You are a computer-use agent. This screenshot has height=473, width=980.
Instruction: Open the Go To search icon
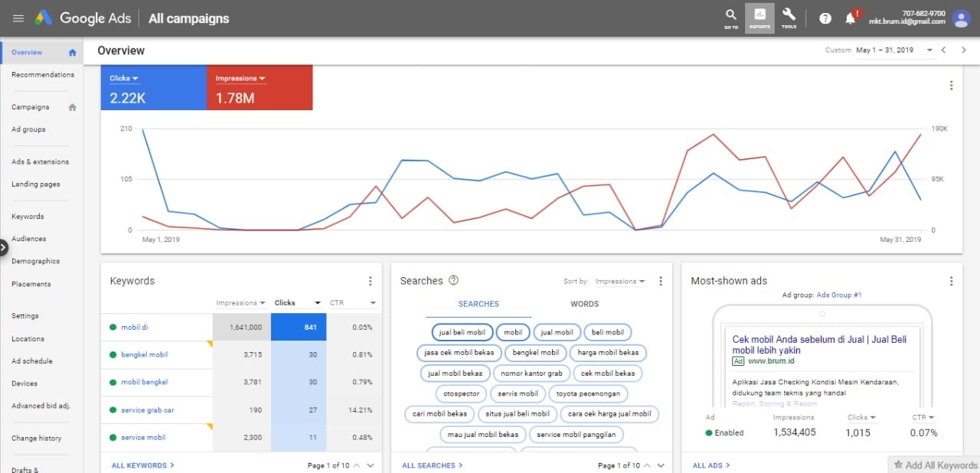tap(731, 18)
